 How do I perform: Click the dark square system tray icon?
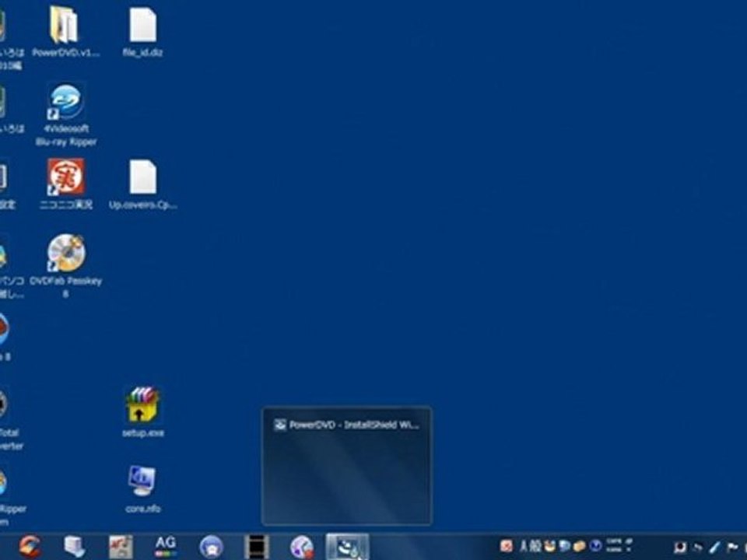[681, 547]
